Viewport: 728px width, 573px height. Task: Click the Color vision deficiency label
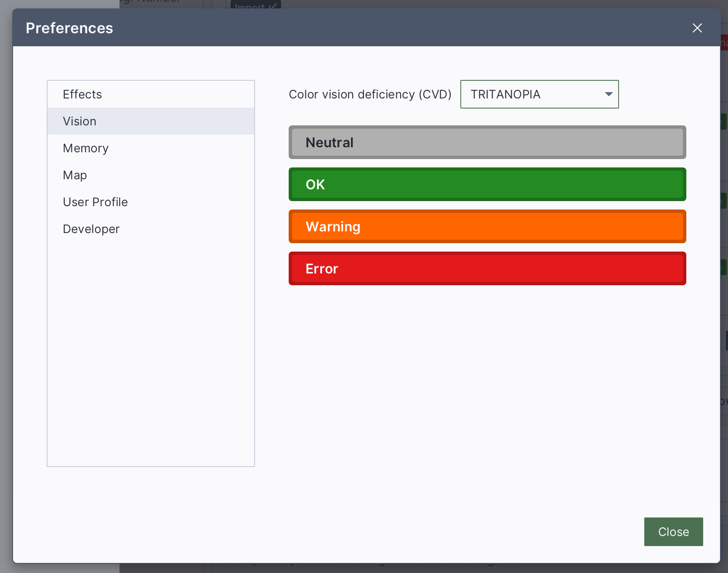coord(369,94)
